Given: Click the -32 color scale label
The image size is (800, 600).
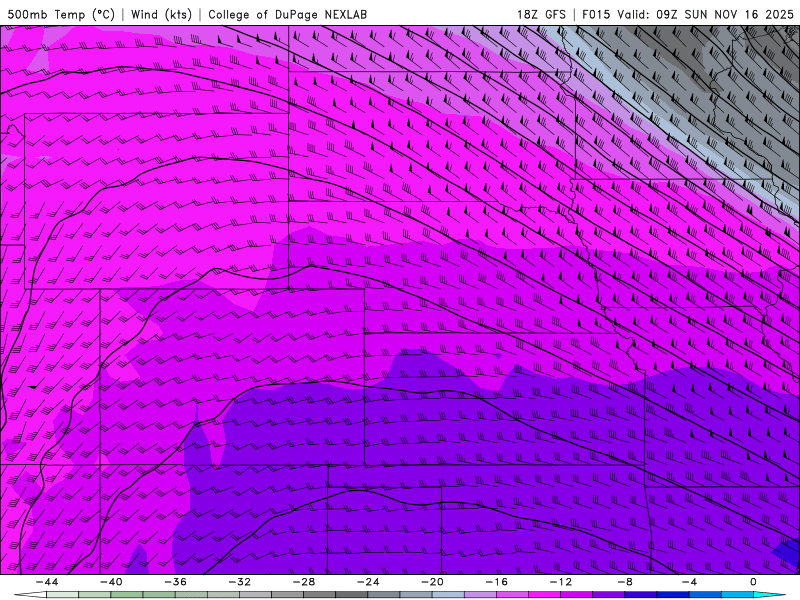Looking at the screenshot, I should click(x=240, y=582).
